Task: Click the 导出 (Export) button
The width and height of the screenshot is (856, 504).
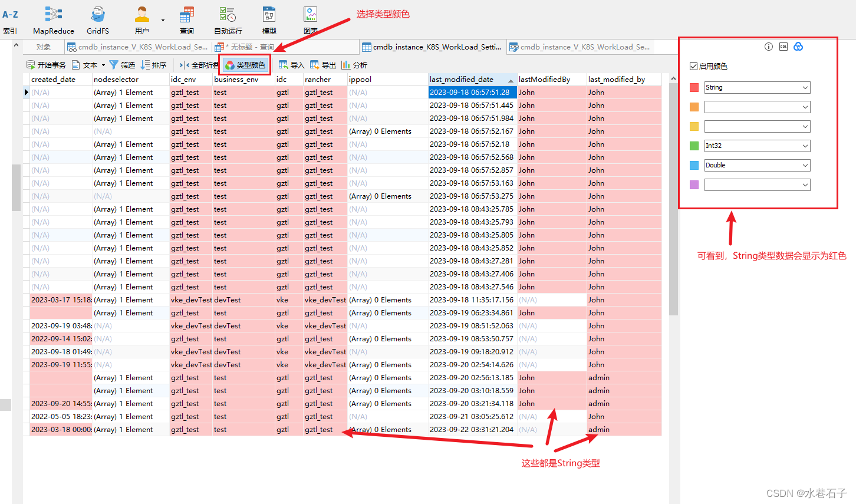Action: 323,65
